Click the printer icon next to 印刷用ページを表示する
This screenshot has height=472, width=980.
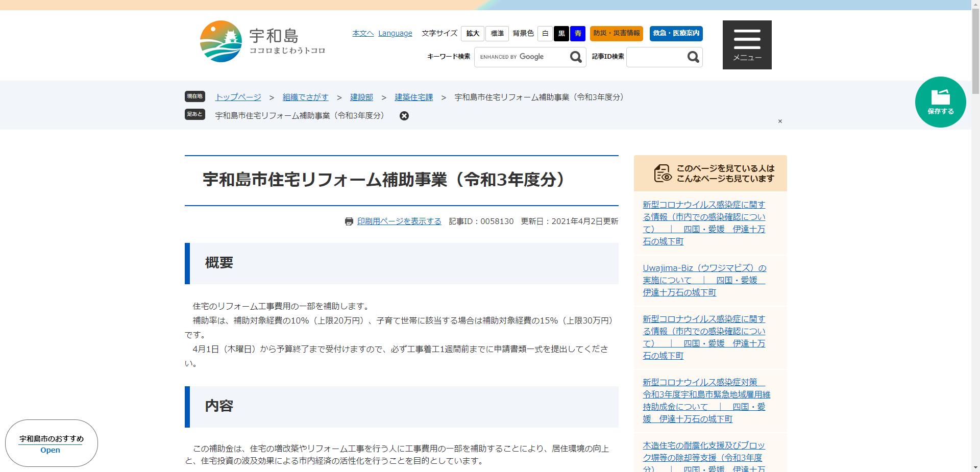(349, 221)
